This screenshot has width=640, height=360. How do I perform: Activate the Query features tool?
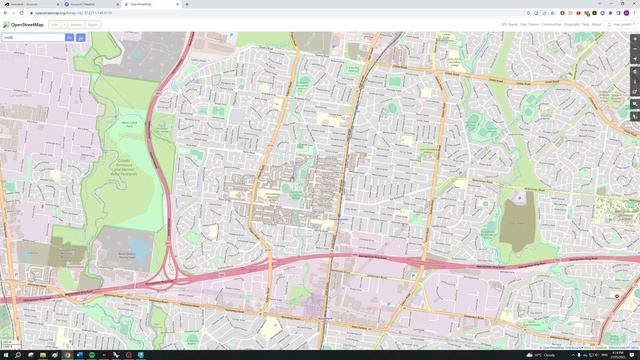click(635, 116)
